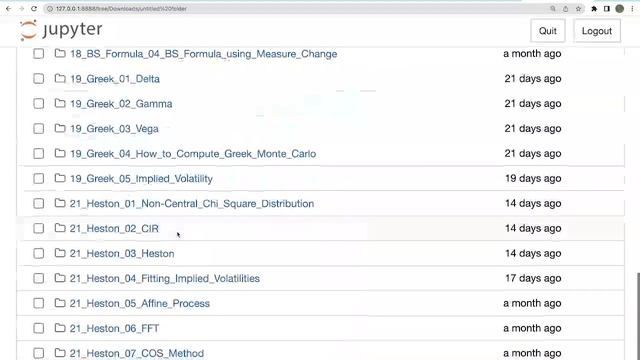
Task: Click the browser address bar URL
Action: [121, 9]
